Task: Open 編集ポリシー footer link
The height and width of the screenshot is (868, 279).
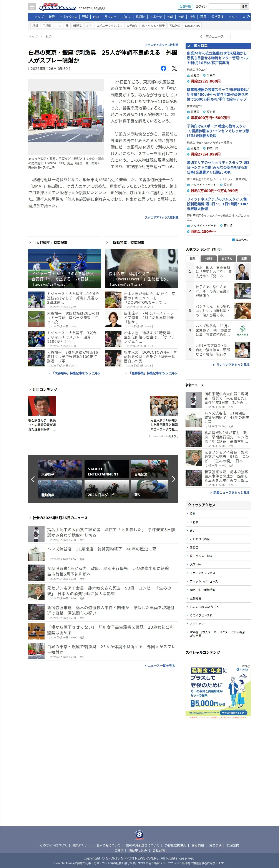Action: coord(81,845)
